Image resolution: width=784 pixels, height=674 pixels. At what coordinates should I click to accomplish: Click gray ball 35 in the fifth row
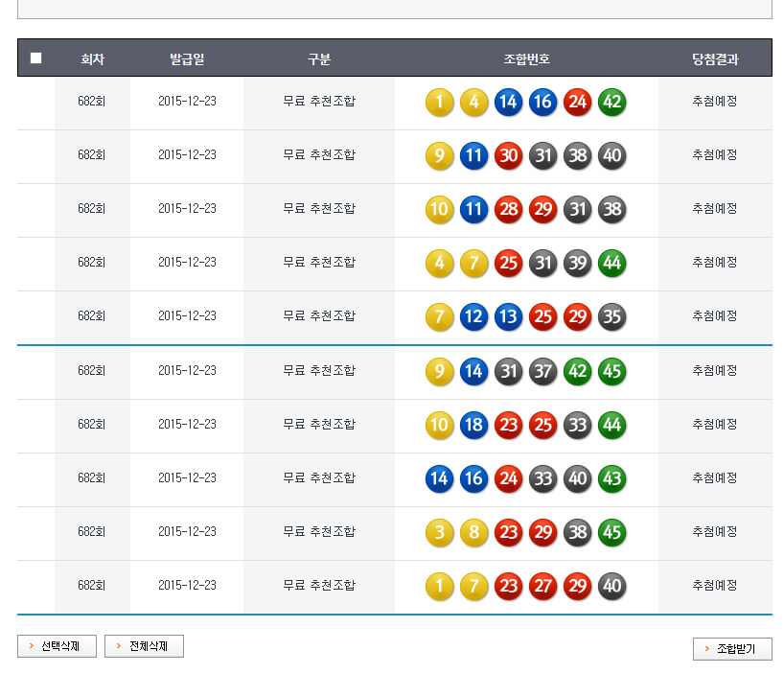point(611,317)
